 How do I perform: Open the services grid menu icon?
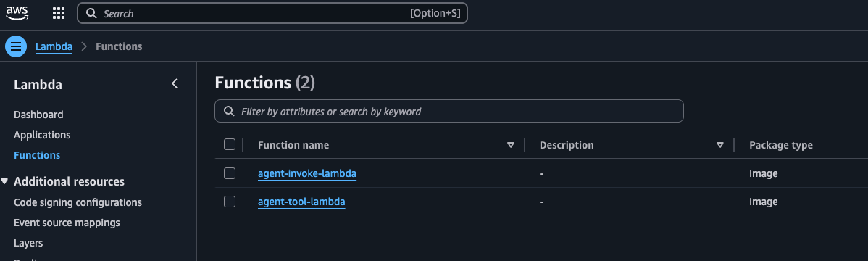[59, 13]
